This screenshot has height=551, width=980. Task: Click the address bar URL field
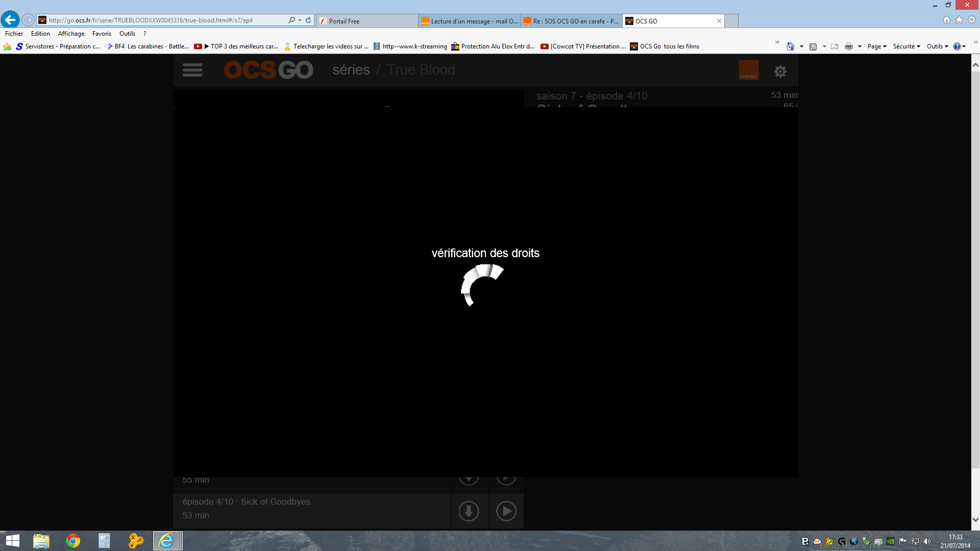pos(166,20)
